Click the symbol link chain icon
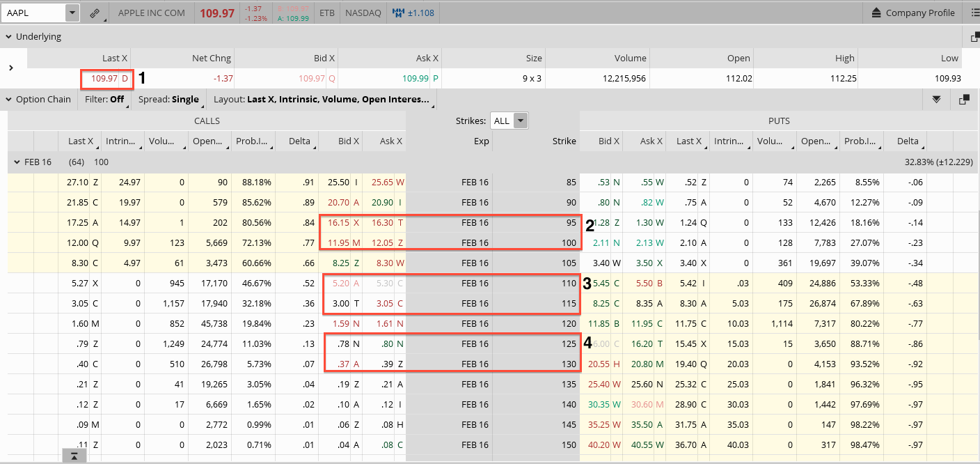Screen dimensions: 980x464 tap(95, 13)
